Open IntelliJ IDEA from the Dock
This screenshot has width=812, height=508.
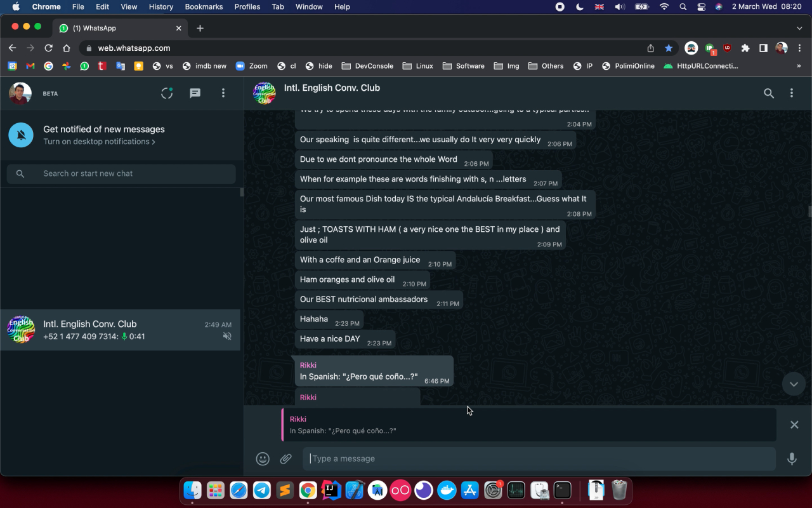331,490
